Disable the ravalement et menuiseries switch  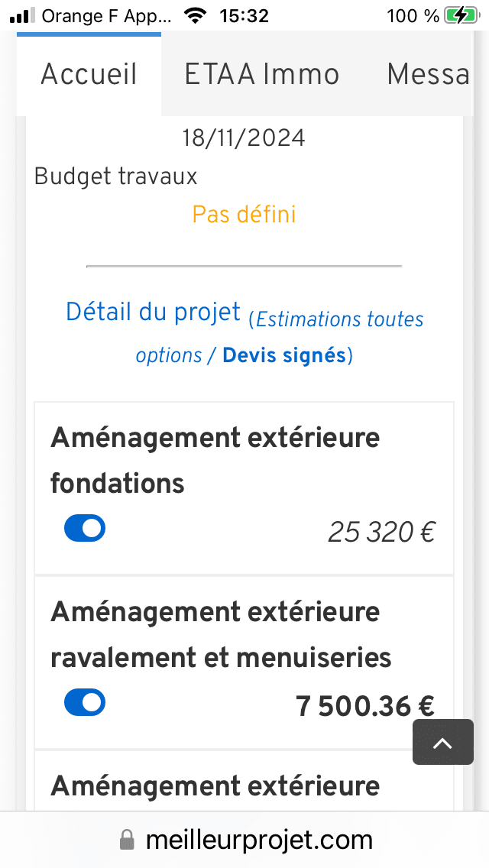[x=85, y=702]
